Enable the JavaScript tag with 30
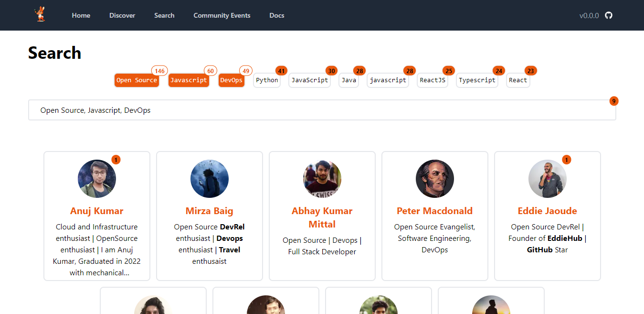 point(310,80)
